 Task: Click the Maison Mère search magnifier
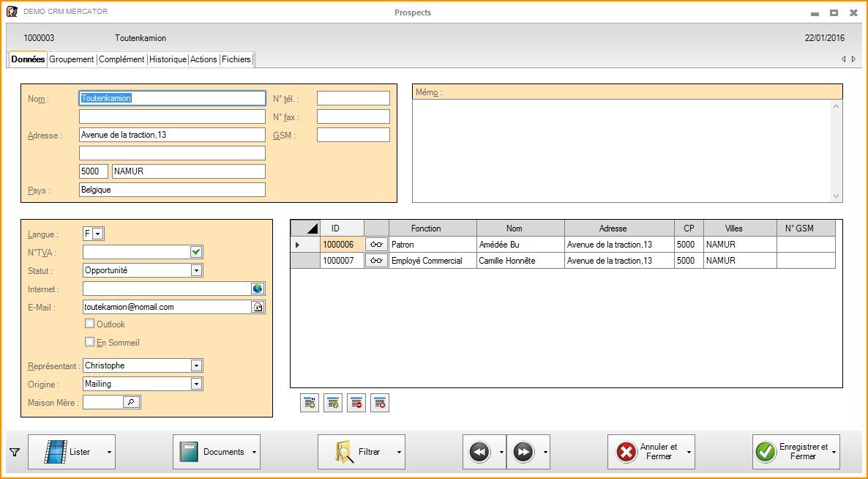(130, 402)
